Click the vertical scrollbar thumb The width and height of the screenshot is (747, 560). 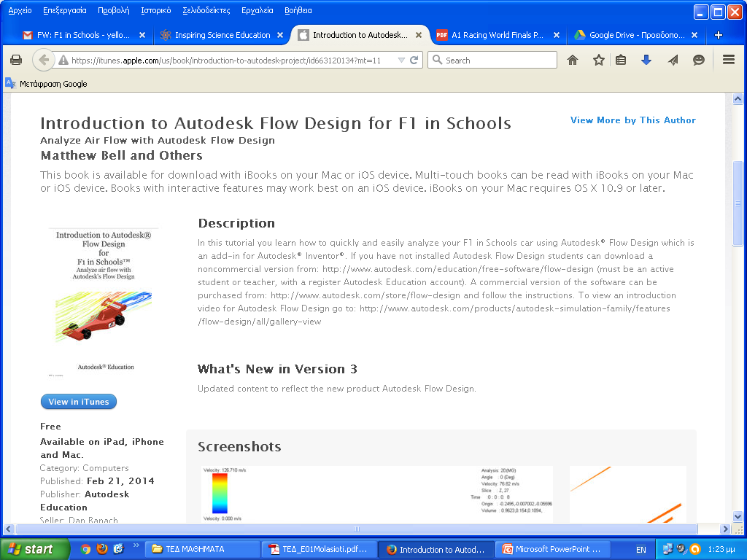coord(738,204)
